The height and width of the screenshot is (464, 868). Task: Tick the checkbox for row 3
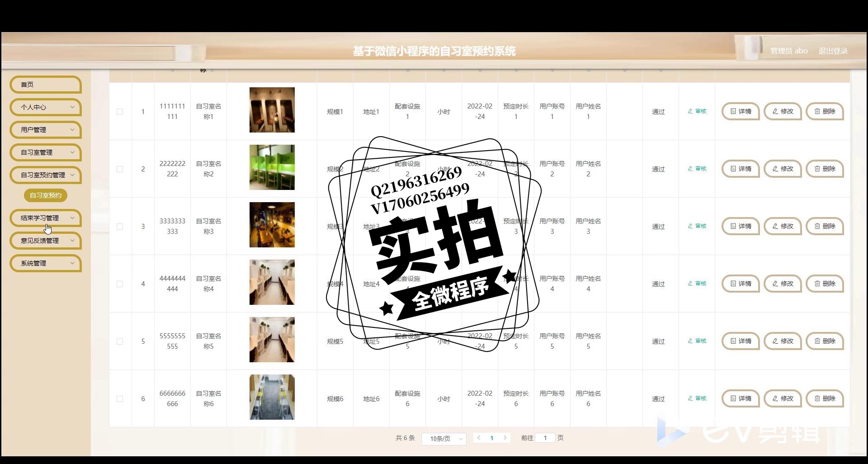[x=120, y=227]
